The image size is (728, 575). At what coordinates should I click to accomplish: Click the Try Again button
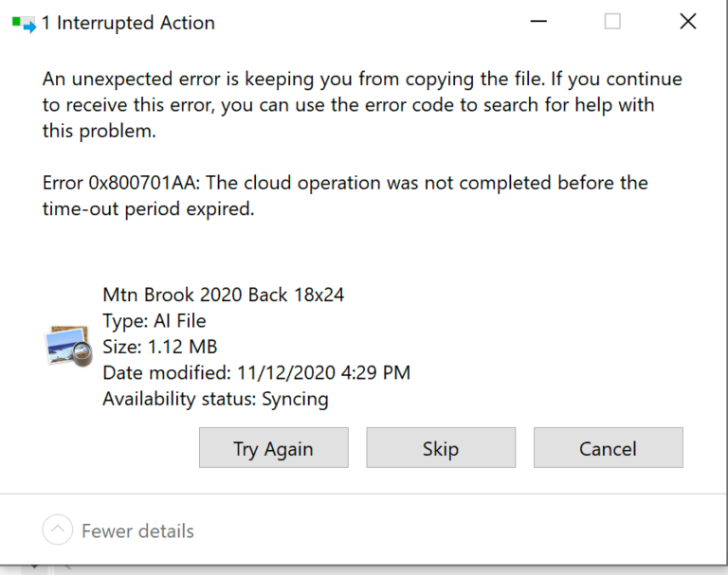(x=273, y=448)
